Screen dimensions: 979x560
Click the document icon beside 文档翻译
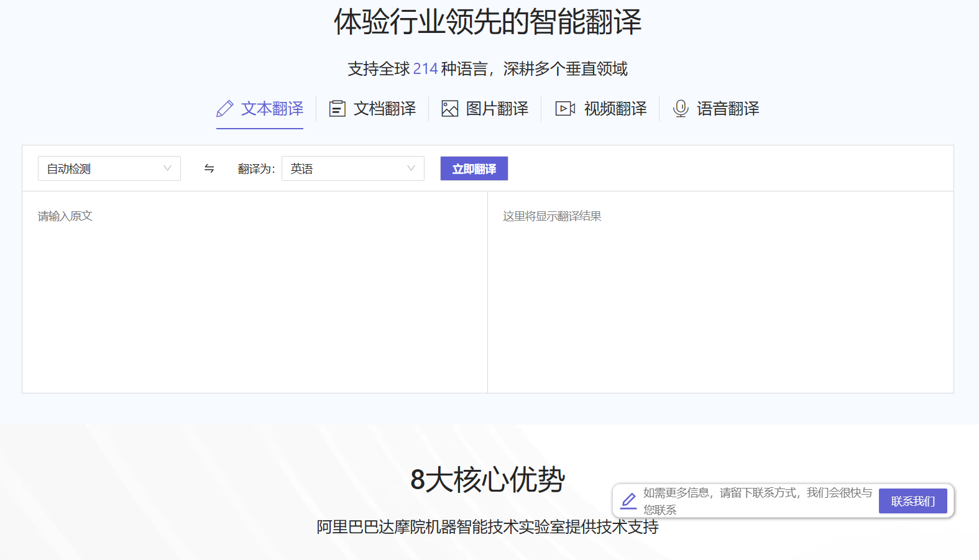click(337, 109)
